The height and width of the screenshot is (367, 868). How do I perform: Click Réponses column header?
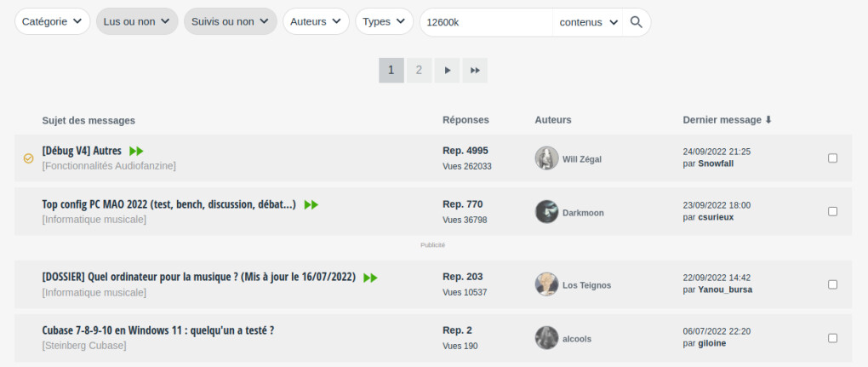(466, 120)
